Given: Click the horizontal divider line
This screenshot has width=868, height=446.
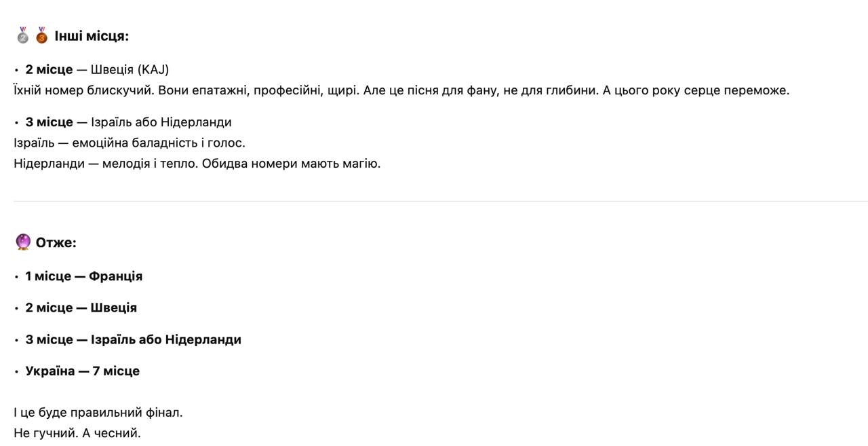Looking at the screenshot, I should 434,201.
